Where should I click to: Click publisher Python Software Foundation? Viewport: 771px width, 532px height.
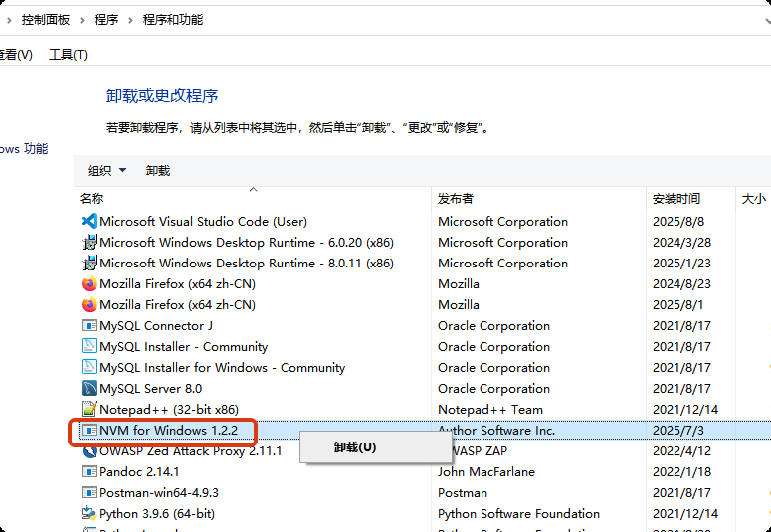(x=518, y=514)
